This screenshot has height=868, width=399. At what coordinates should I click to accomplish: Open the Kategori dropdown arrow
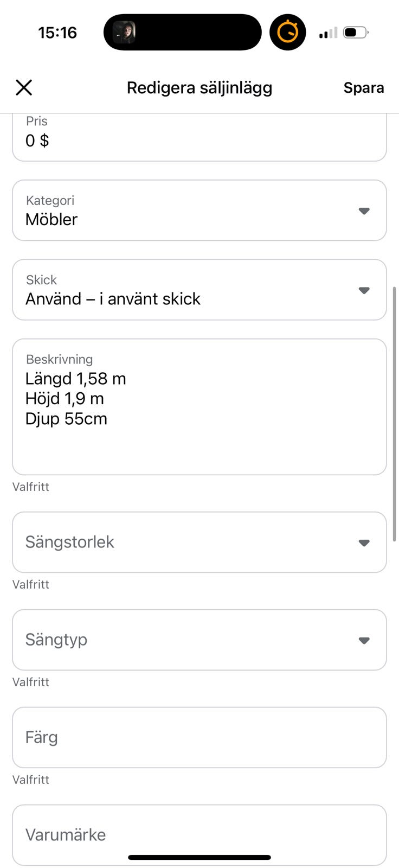(x=364, y=210)
